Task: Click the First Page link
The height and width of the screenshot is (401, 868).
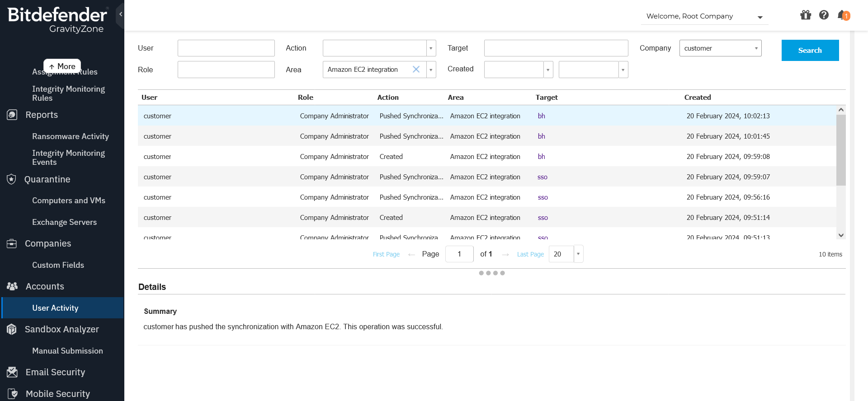Action: (x=386, y=255)
